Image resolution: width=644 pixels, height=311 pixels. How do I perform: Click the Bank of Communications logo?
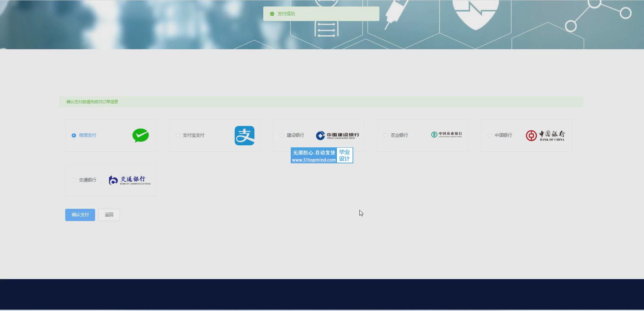point(130,180)
